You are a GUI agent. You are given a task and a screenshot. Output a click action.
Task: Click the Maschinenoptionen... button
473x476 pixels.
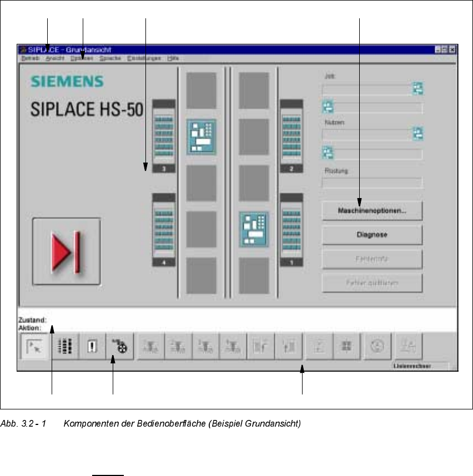pos(372,211)
